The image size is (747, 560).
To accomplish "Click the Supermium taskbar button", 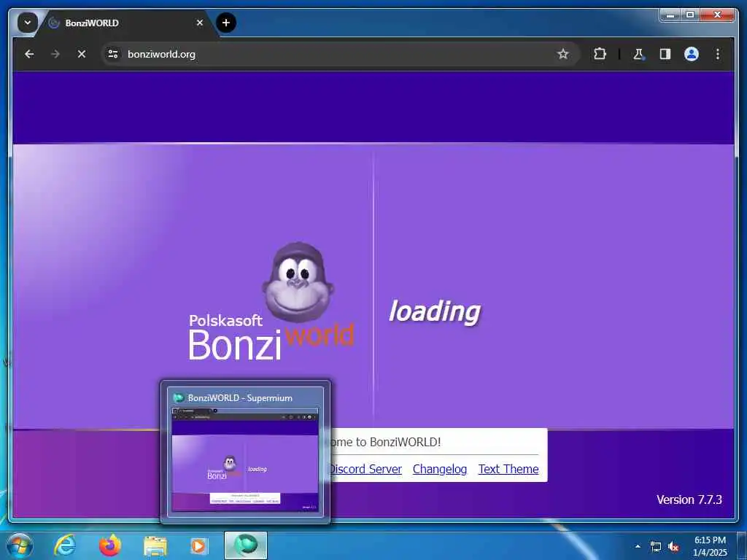I will (246, 545).
